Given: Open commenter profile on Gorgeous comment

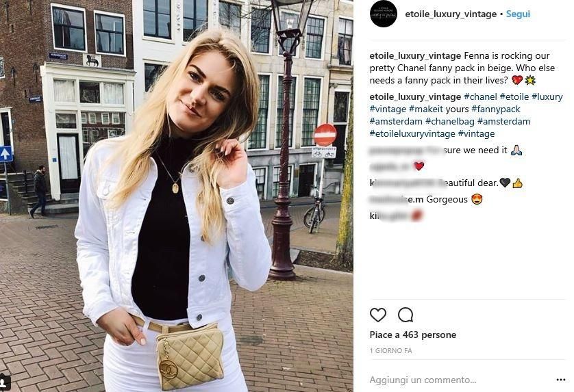Looking at the screenshot, I should tap(397, 199).
